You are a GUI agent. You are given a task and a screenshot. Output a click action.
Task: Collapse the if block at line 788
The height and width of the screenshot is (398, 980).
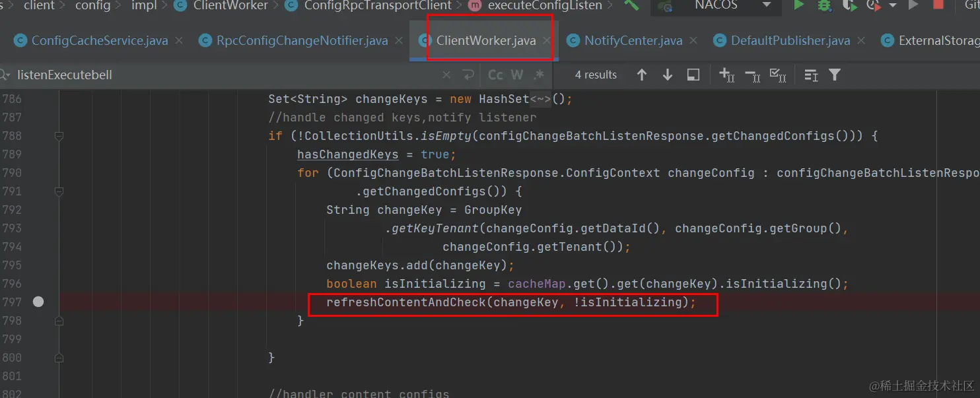(x=59, y=136)
